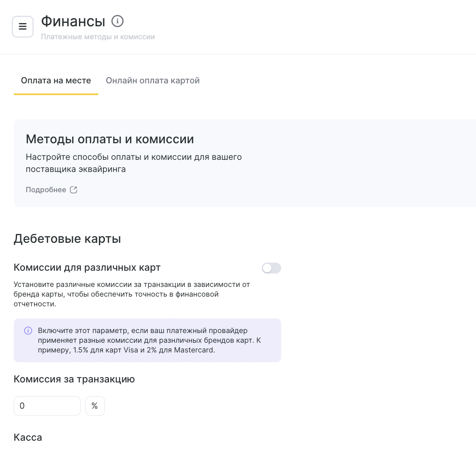Viewport: 476px width, 450px height.
Task: Select the Методы оплаты и комиссии heading
Action: point(110,139)
